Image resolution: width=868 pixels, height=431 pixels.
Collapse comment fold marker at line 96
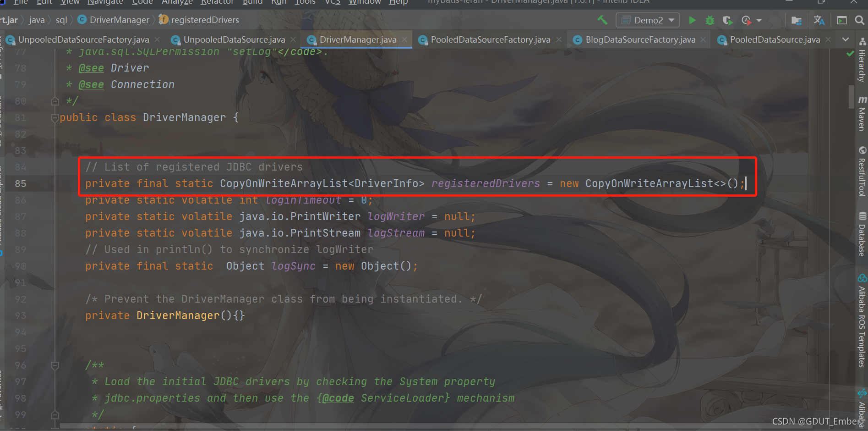tap(55, 365)
